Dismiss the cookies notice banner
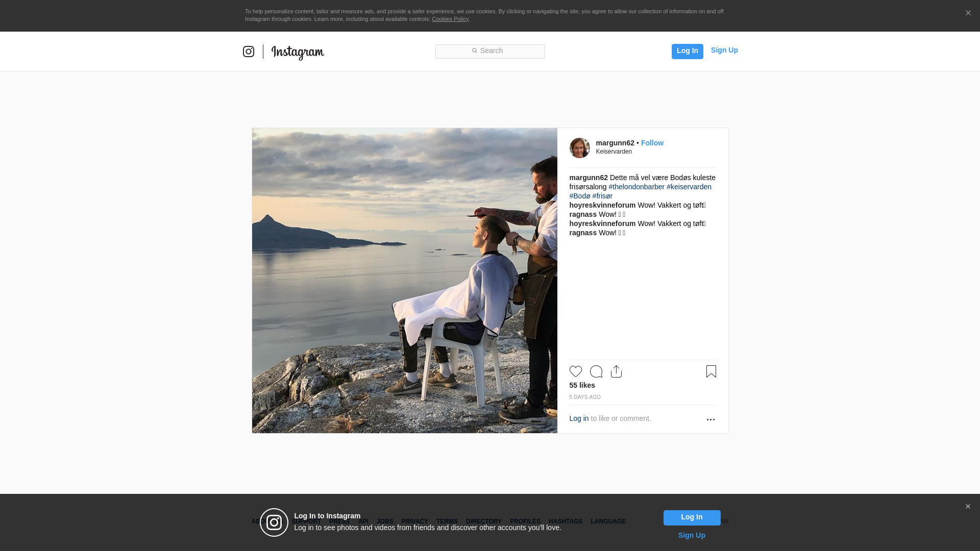The width and height of the screenshot is (980, 551). click(968, 13)
